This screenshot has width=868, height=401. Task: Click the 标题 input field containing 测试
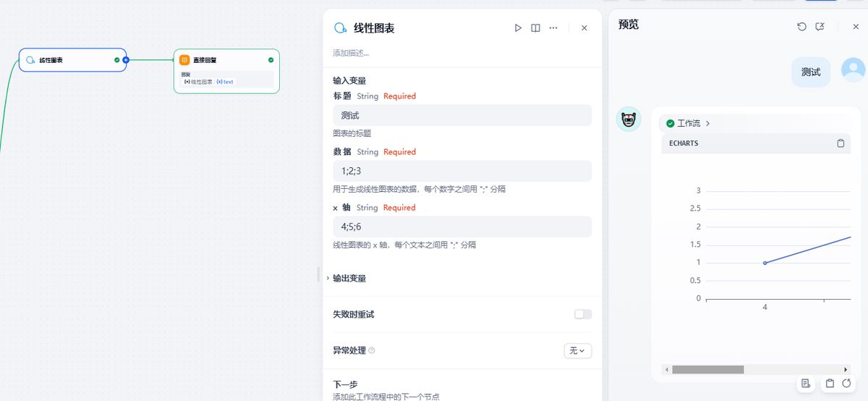coord(461,115)
